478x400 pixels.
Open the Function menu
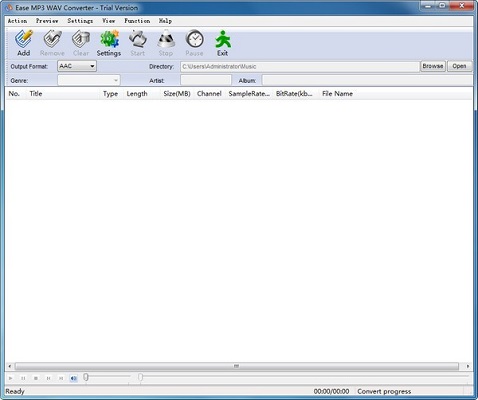pos(137,21)
